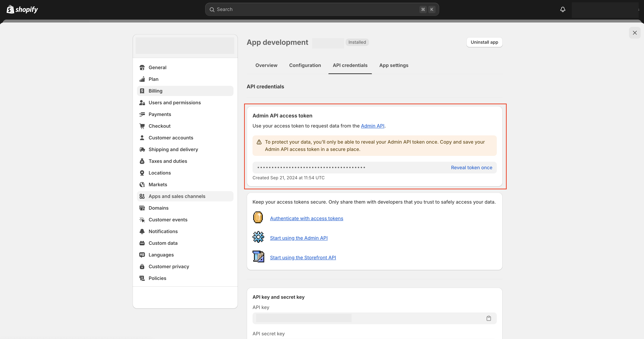Switch to the Overview tab
644x339 pixels.
click(266, 65)
